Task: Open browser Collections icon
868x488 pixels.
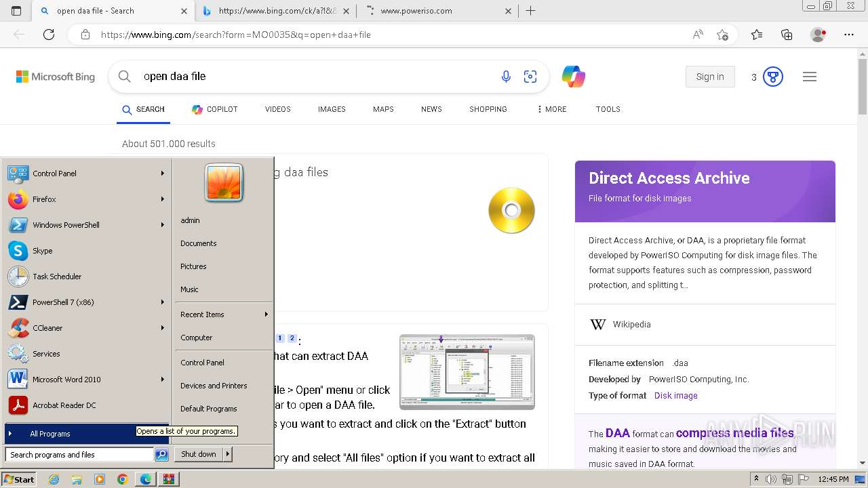Action: 787,35
